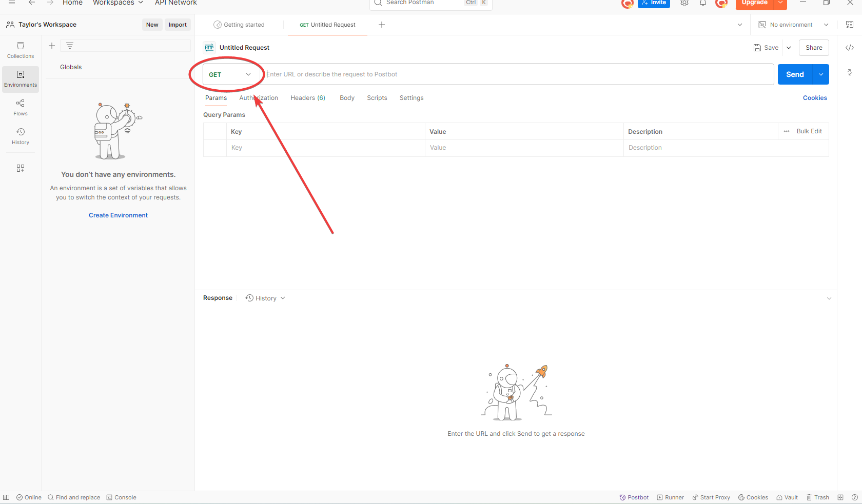
Task: Open new tab with plus icon
Action: (x=382, y=25)
